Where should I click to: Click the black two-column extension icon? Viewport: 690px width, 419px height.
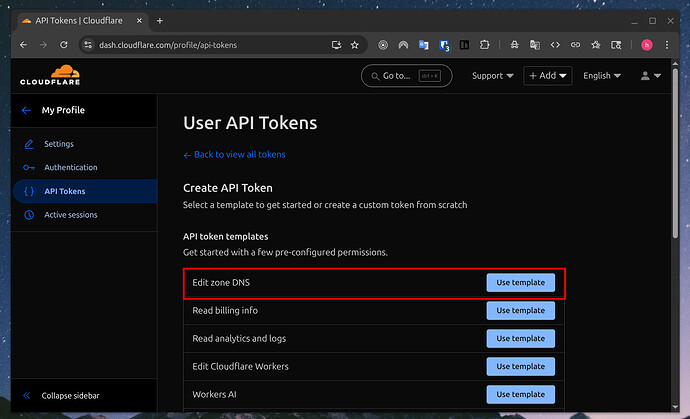point(464,45)
